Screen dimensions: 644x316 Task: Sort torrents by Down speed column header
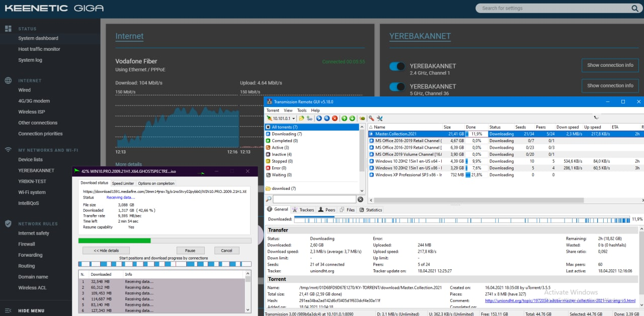[x=568, y=127]
